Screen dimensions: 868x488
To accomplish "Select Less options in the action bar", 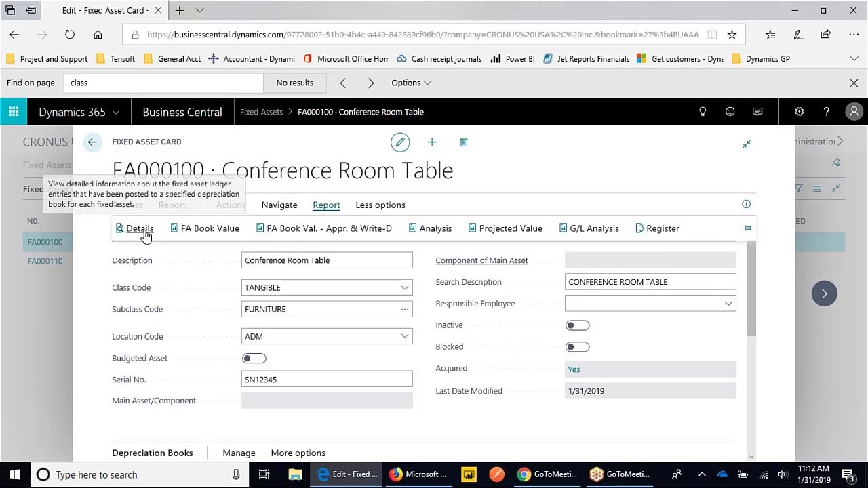I will 380,205.
